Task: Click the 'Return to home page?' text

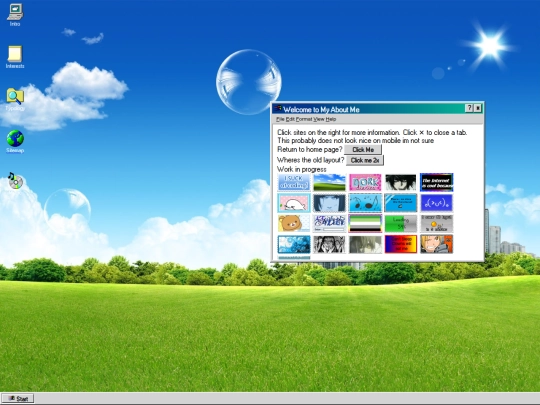Action: (x=310, y=150)
